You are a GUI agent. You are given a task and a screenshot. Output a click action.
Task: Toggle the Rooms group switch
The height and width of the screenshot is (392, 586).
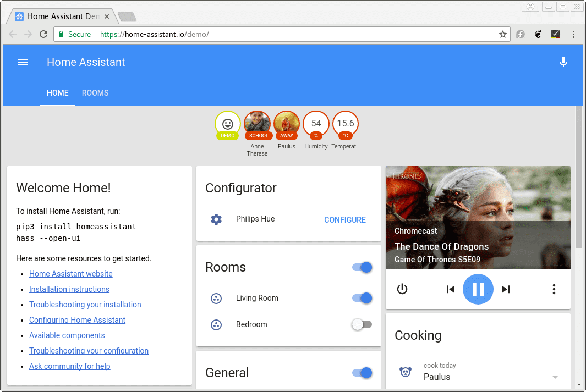[x=362, y=268]
